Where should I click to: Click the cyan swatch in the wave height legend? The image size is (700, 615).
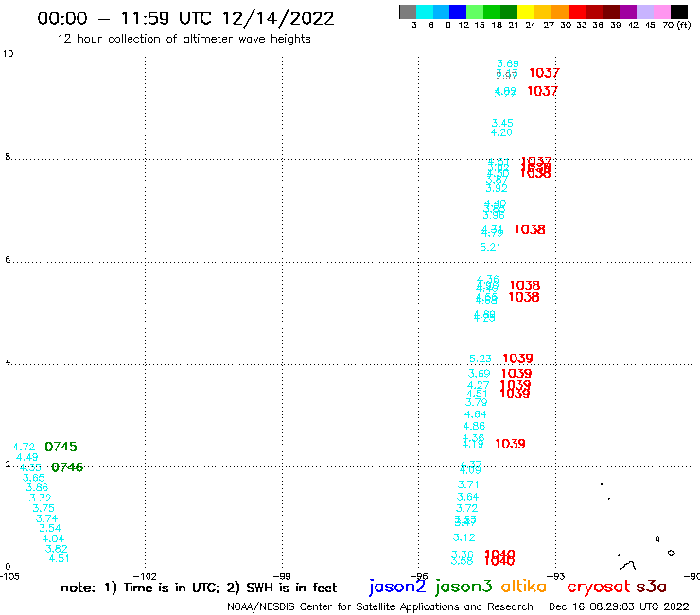425,11
